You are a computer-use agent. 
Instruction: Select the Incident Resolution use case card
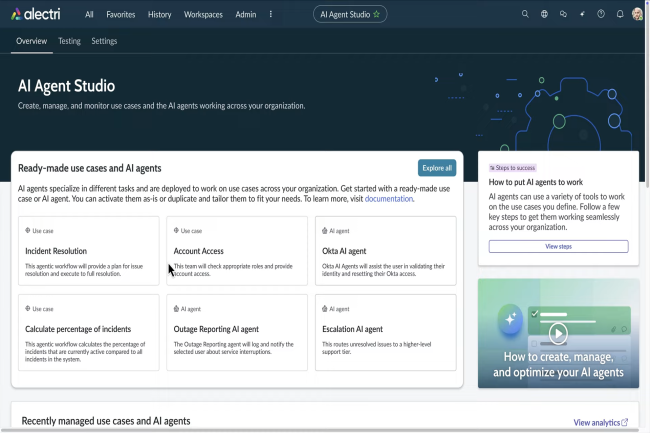click(88, 251)
